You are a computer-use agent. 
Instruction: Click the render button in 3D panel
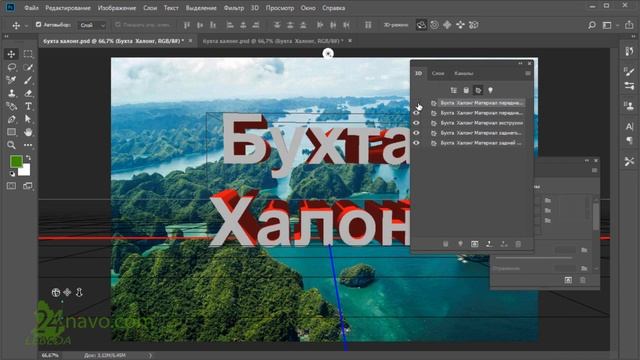tap(474, 244)
